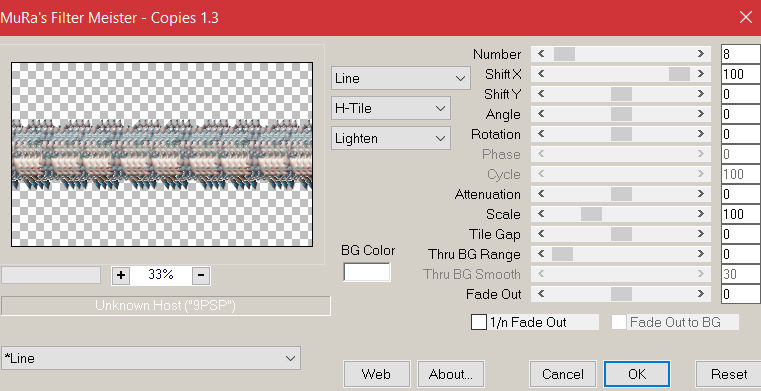Zoom in preview with plus button
Image resolution: width=761 pixels, height=391 pixels.
(121, 275)
